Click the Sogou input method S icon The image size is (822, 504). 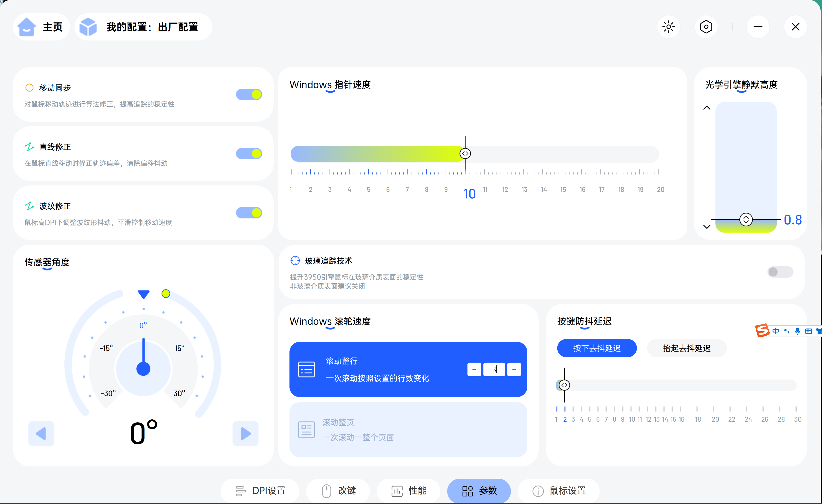(x=762, y=331)
